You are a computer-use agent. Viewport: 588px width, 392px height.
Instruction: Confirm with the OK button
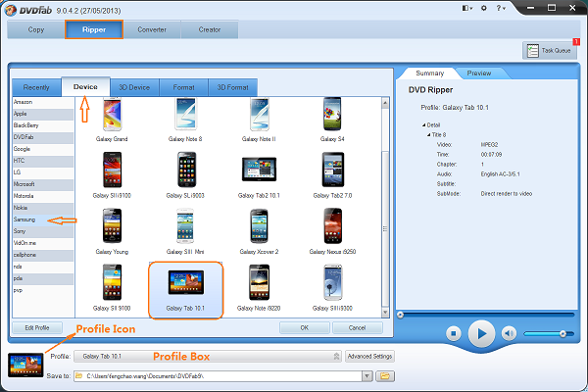tap(305, 328)
